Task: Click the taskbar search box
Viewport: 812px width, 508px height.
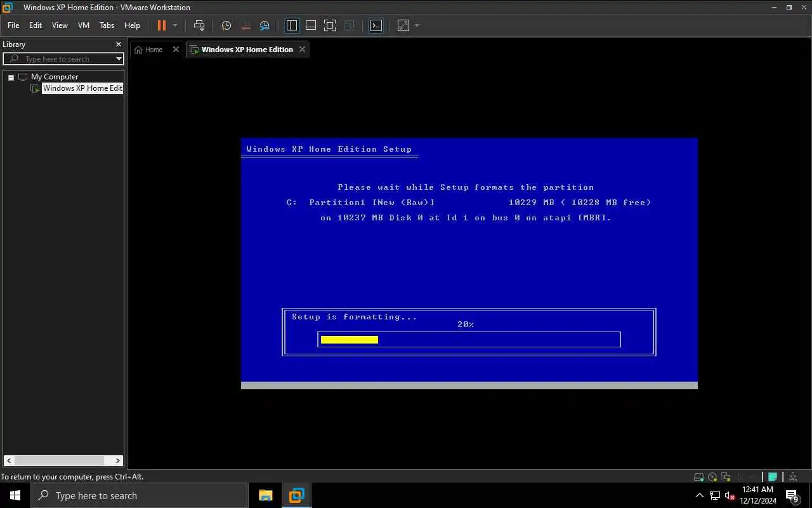Action: [139, 495]
